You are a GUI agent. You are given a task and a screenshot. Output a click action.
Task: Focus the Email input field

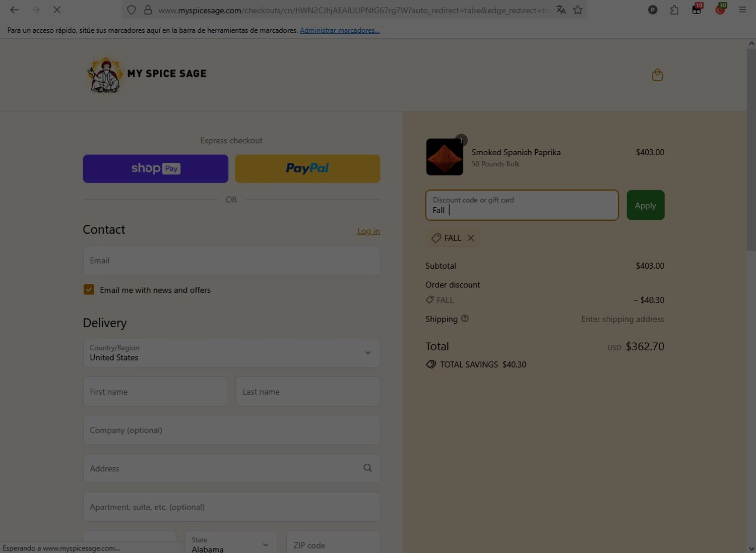(x=231, y=260)
